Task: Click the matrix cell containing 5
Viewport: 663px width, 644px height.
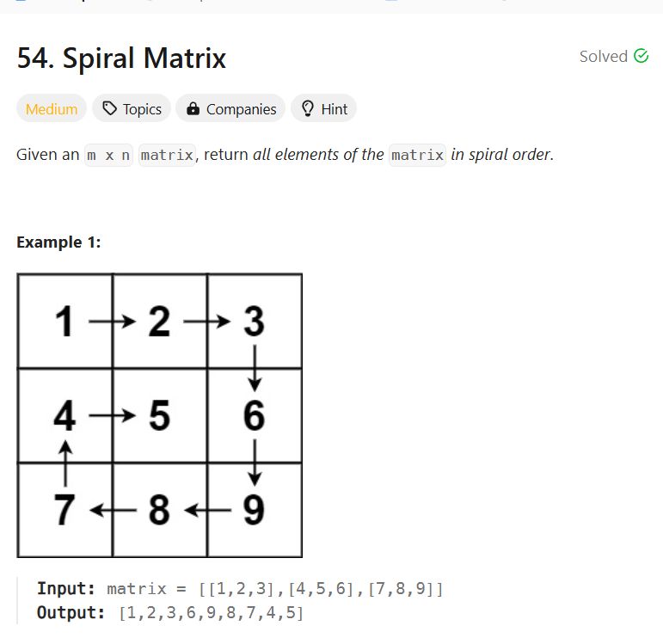Action: pos(160,415)
